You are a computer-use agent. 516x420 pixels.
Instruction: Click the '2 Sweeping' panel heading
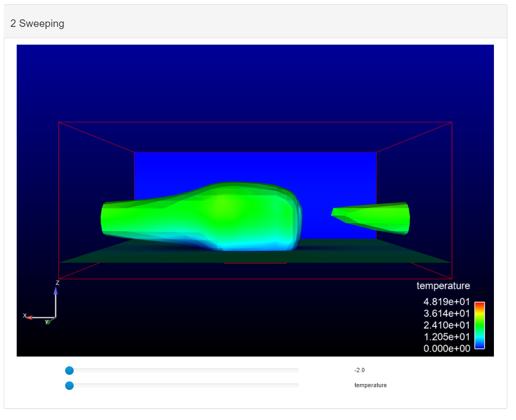pos(37,23)
